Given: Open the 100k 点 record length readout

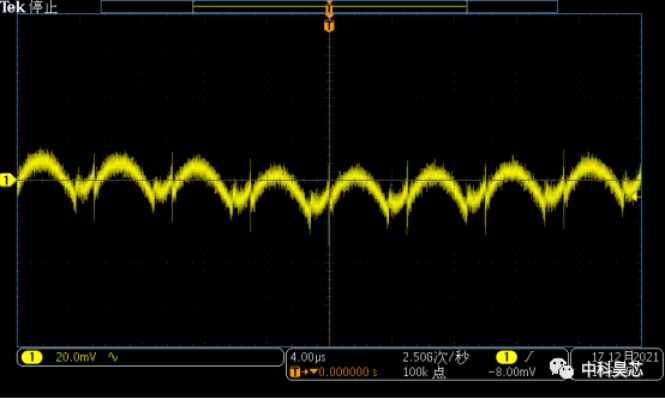Looking at the screenshot, I should 424,372.
